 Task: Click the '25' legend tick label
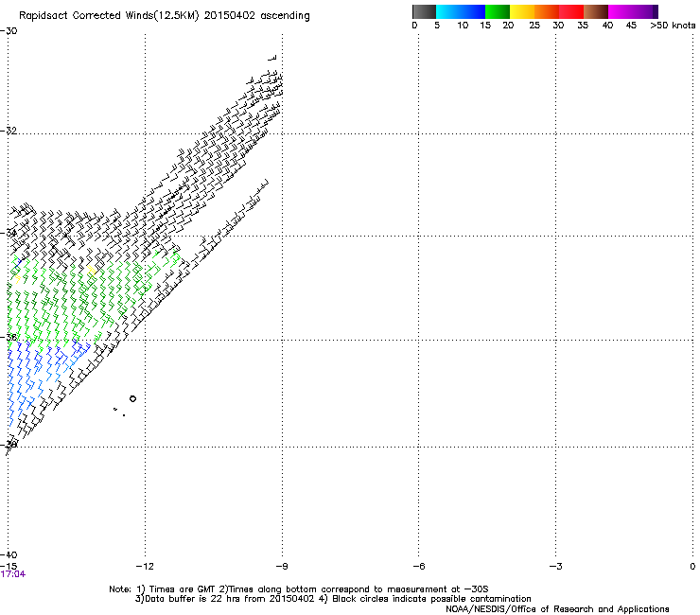tap(534, 26)
